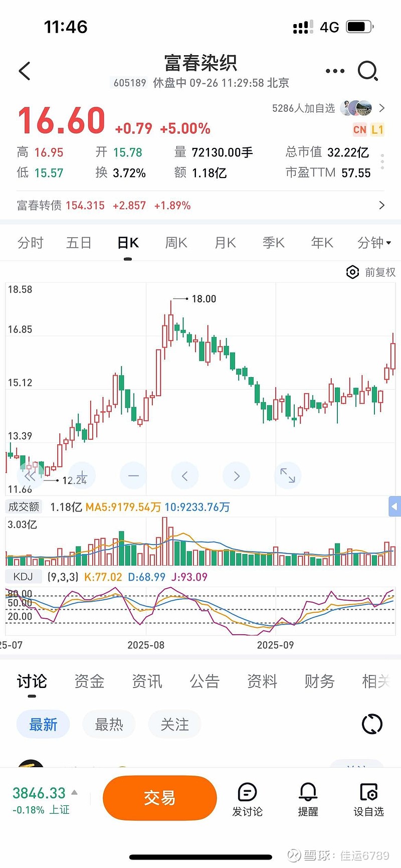
Task: Tap the MA5:9179.54万 label
Action: point(123,507)
